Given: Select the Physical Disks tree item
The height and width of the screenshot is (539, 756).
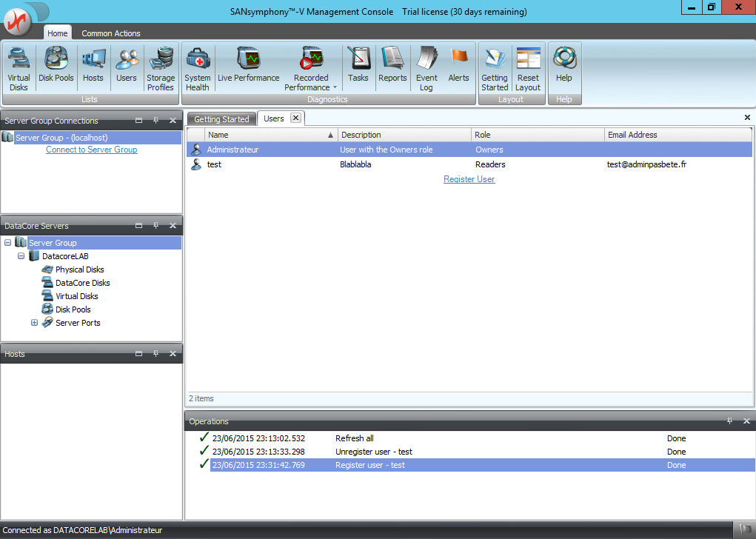Looking at the screenshot, I should tap(79, 269).
